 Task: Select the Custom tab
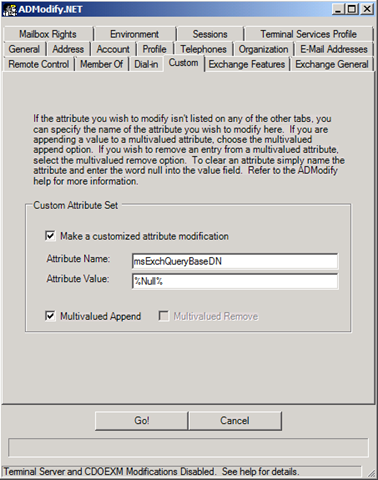click(x=183, y=63)
